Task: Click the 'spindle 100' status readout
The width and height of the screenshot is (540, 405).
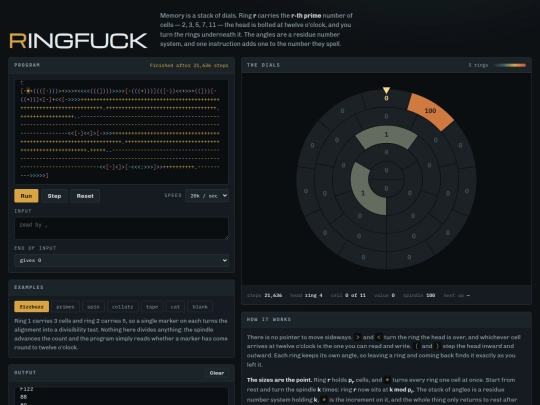Action: click(x=419, y=295)
